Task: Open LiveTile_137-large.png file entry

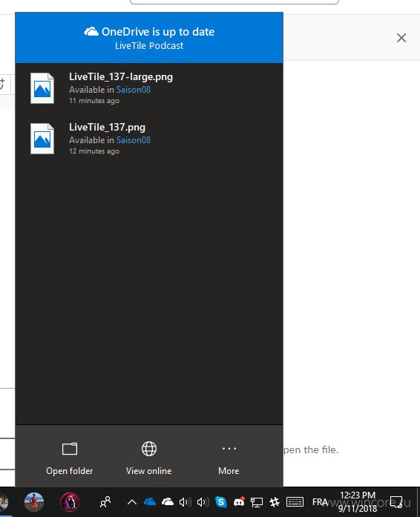Action: (x=149, y=88)
